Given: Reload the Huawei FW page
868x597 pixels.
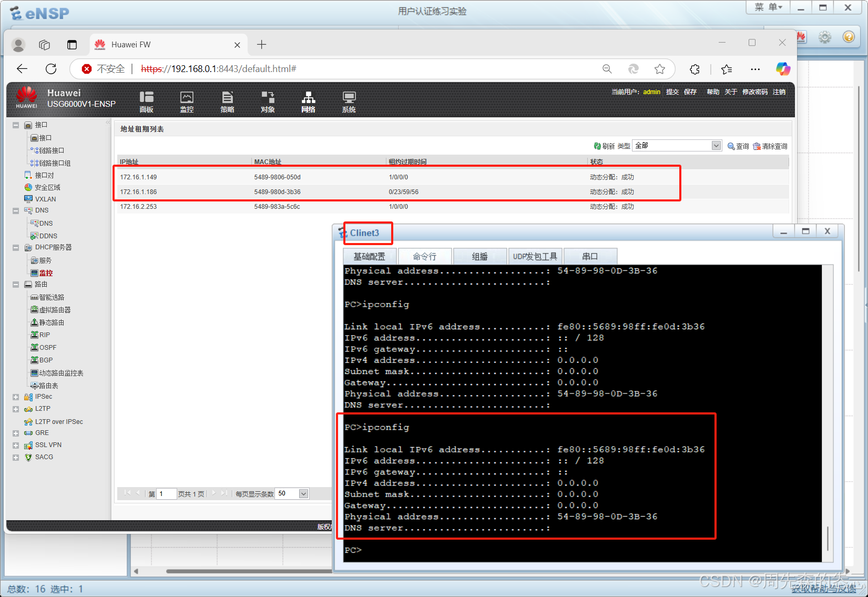Looking at the screenshot, I should coord(51,69).
